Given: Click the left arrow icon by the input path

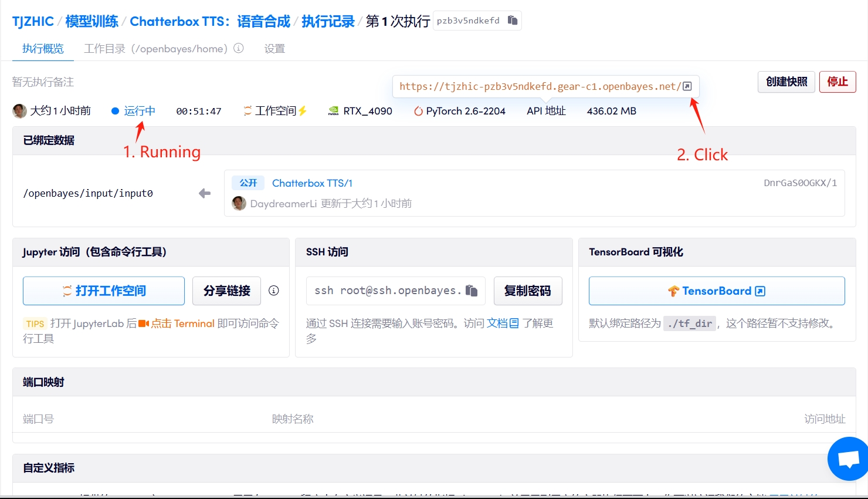Looking at the screenshot, I should tap(205, 193).
